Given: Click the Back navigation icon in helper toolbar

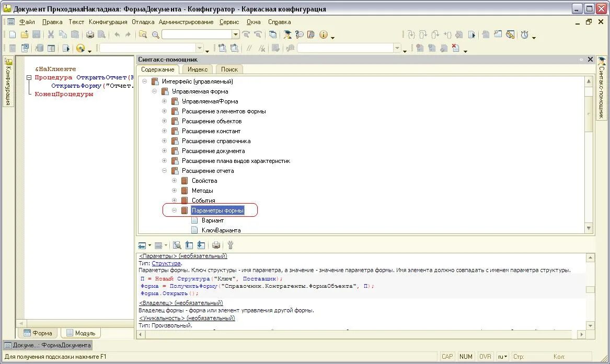Looking at the screenshot, I should point(142,245).
